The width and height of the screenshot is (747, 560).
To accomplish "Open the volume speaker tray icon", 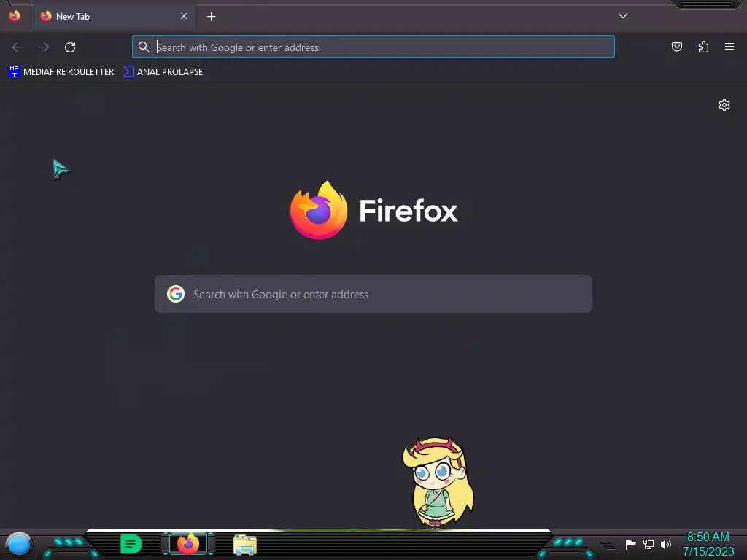I will point(666,544).
